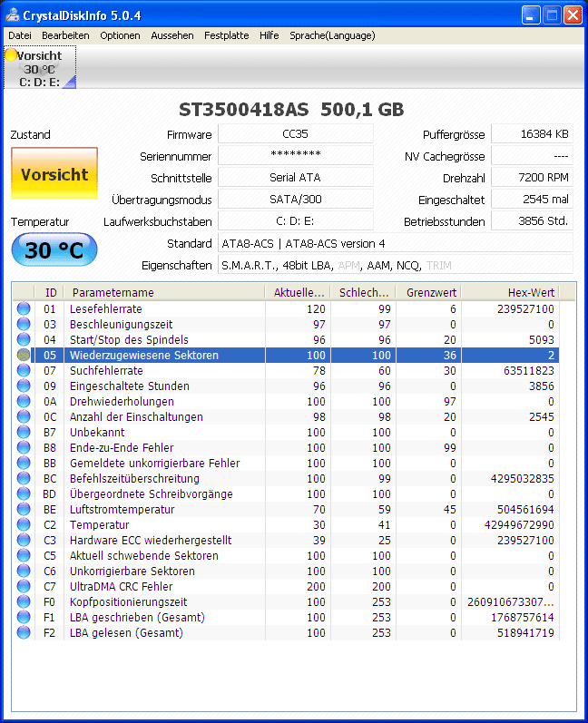Screen dimensions: 588x723
Task: Click the Grenzwert column header
Action: point(429,292)
